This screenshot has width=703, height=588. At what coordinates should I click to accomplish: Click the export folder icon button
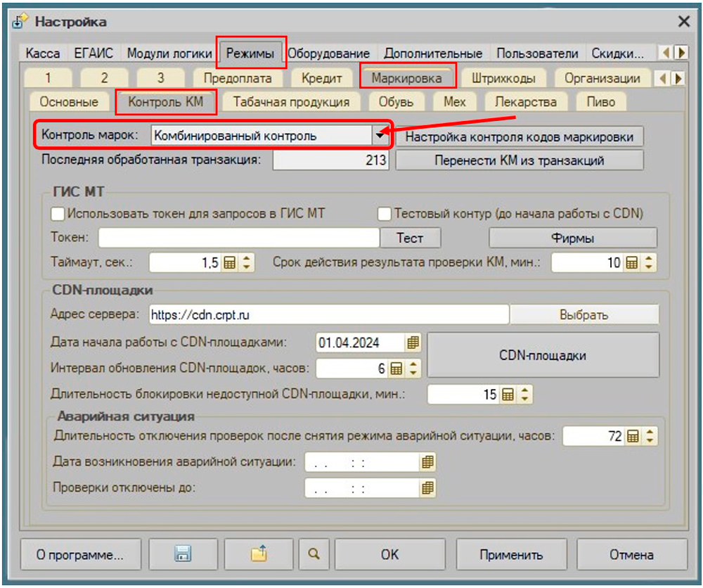click(x=259, y=554)
